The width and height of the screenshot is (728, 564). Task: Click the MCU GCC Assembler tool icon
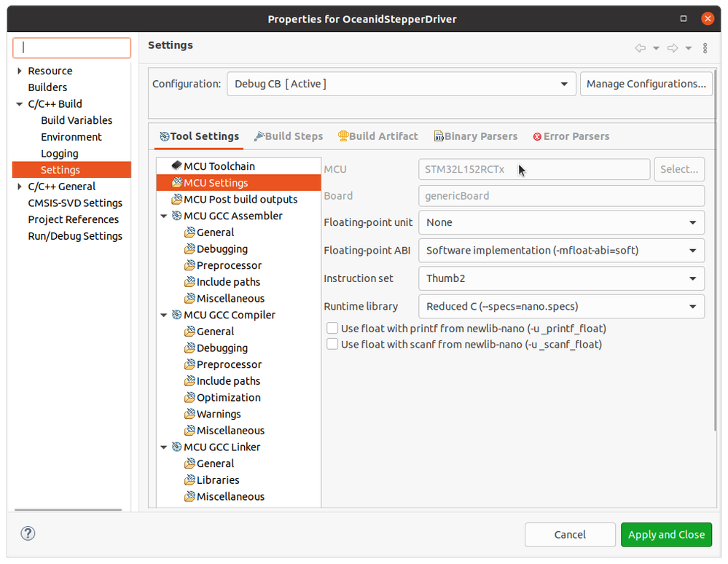pyautogui.click(x=176, y=216)
